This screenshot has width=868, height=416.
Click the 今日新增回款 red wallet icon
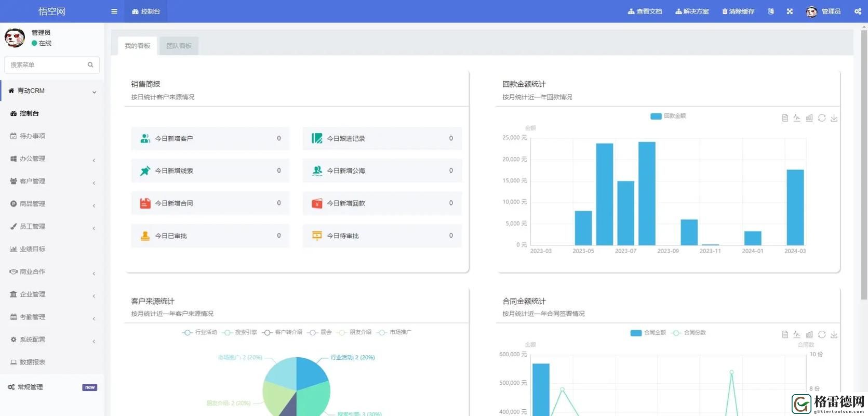(x=317, y=203)
